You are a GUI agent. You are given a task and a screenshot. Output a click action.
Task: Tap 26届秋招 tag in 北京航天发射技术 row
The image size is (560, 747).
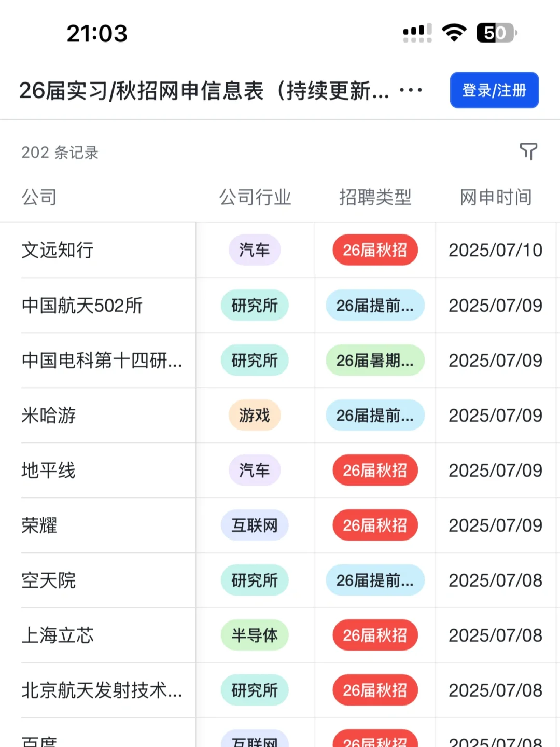click(x=375, y=690)
